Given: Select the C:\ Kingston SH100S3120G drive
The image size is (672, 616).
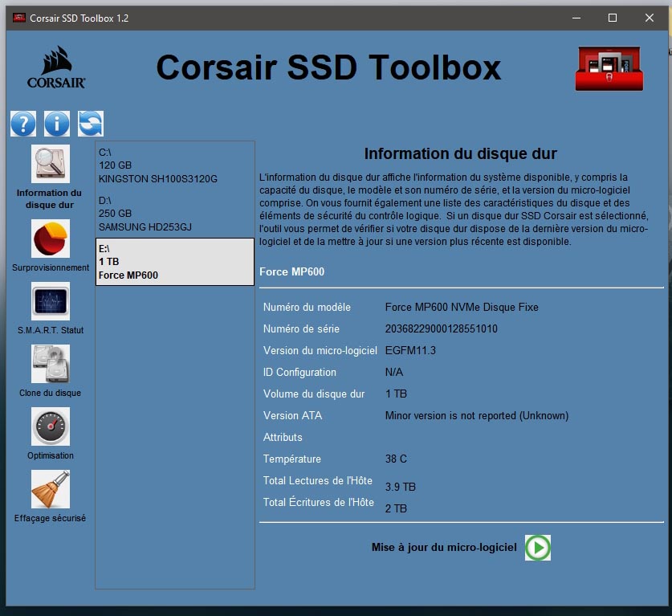Looking at the screenshot, I should coord(175,165).
